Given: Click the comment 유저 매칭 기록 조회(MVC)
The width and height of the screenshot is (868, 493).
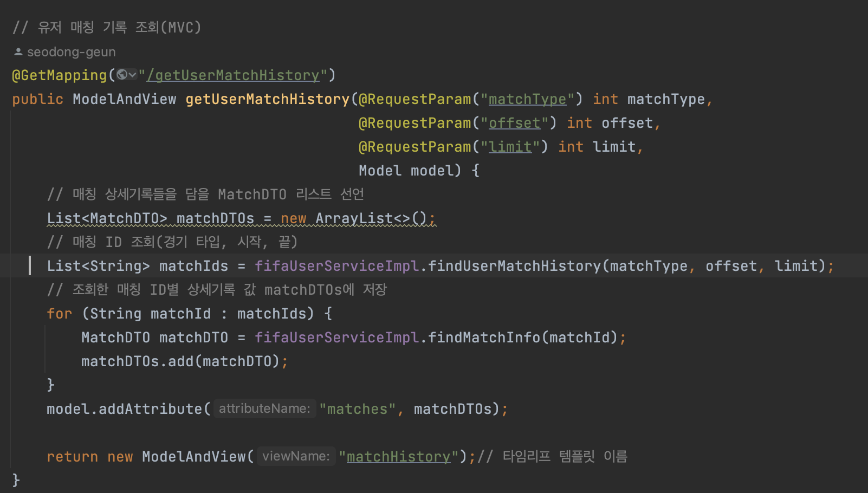Looking at the screenshot, I should pyautogui.click(x=107, y=28).
